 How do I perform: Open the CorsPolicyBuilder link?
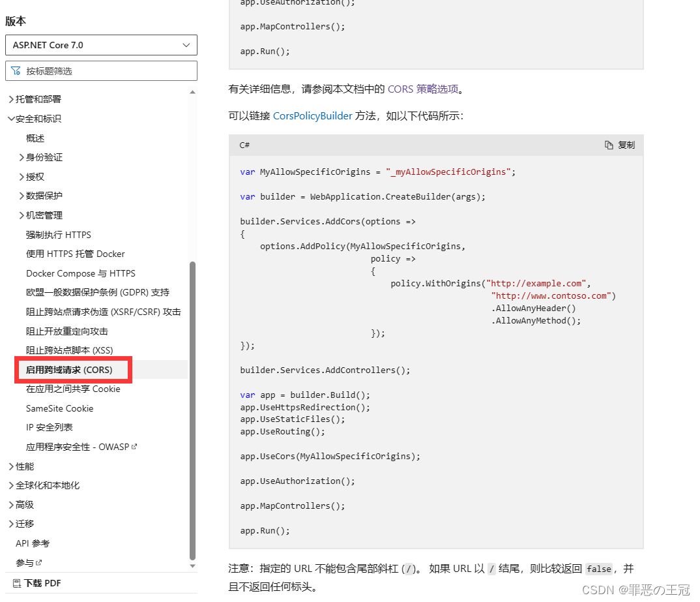(x=312, y=116)
